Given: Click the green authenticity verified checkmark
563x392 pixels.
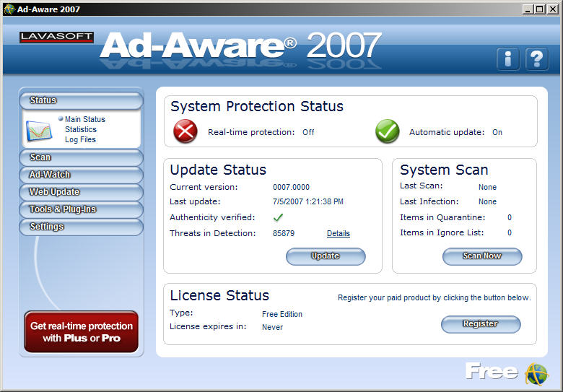Looking at the screenshot, I should pyautogui.click(x=278, y=217).
